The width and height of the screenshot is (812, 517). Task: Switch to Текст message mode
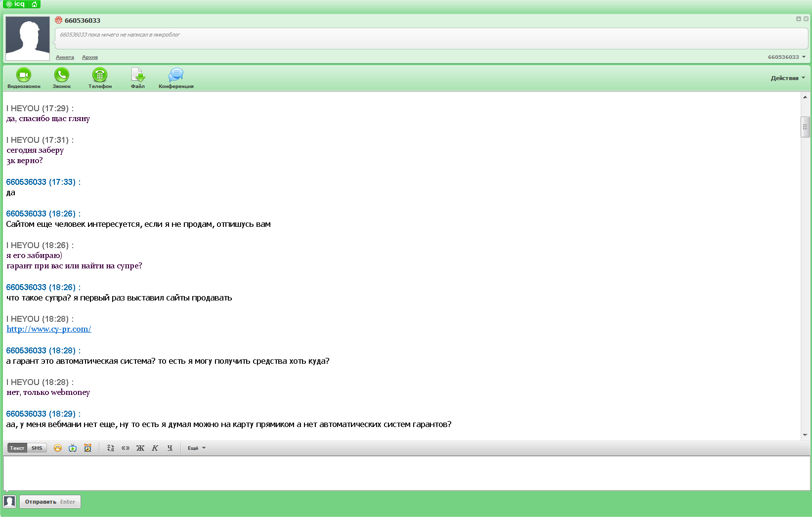[x=17, y=448]
